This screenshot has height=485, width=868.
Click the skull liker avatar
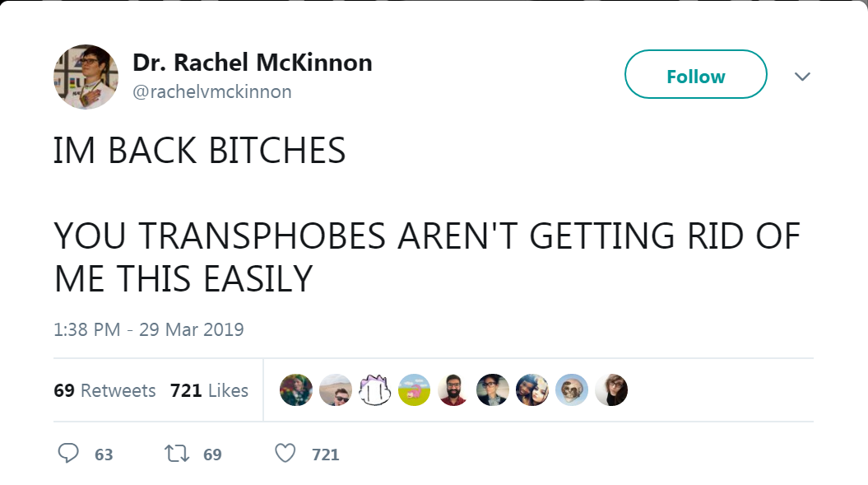pyautogui.click(x=572, y=390)
